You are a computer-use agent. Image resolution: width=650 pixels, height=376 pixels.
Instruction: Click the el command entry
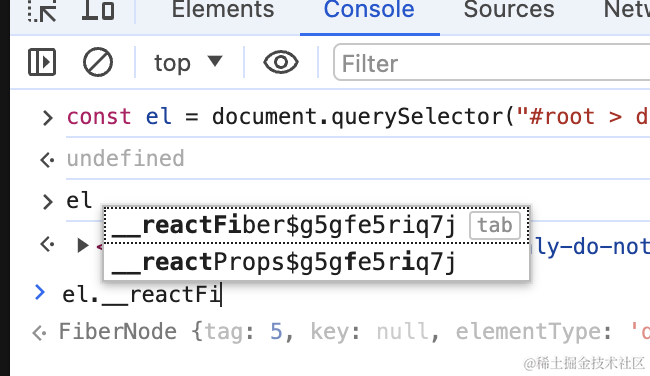[79, 201]
